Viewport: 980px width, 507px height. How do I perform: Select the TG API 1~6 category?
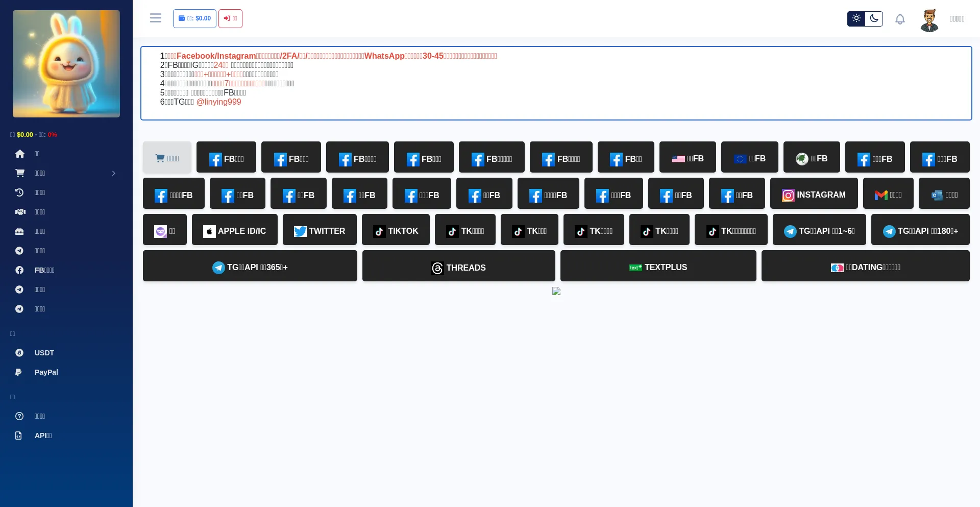coord(819,231)
